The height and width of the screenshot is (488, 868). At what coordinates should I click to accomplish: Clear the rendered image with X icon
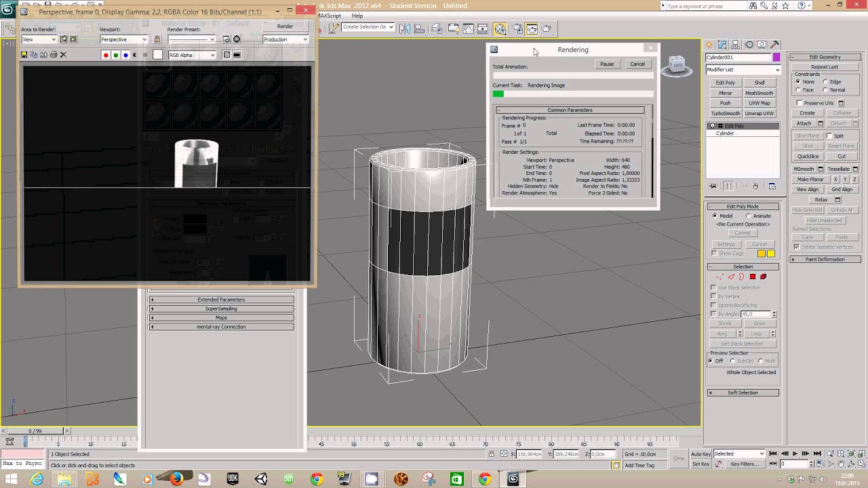click(63, 55)
